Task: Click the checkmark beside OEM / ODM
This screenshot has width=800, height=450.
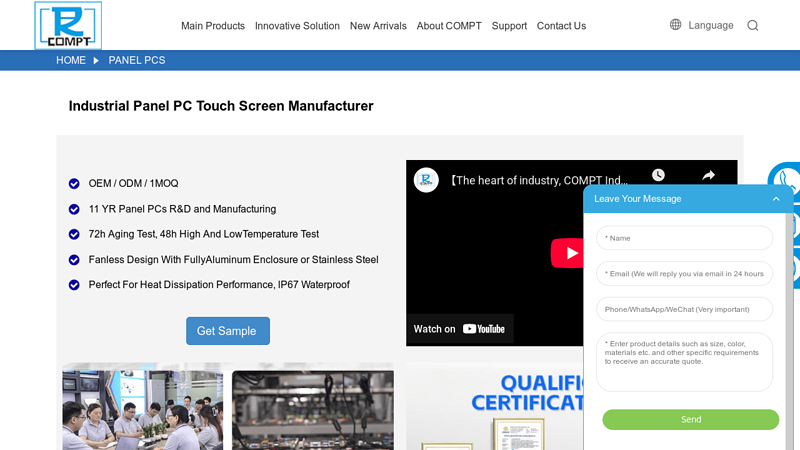Action: [x=74, y=184]
